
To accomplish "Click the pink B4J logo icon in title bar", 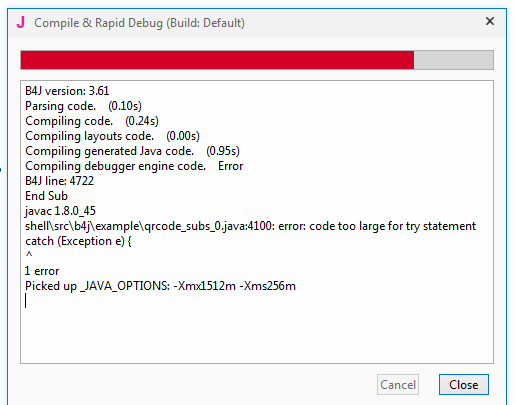I will (21, 22).
